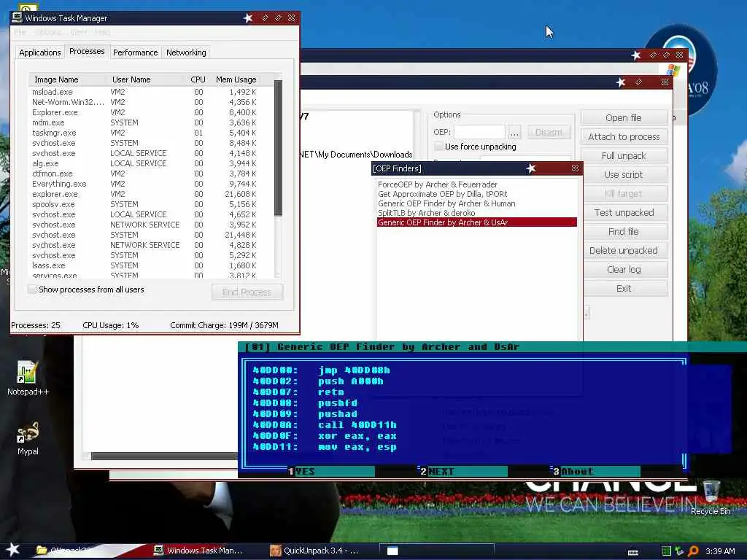The image size is (747, 560).
Task: Switch to QuickUnpack 3.4 taskbar item
Action: click(x=315, y=551)
